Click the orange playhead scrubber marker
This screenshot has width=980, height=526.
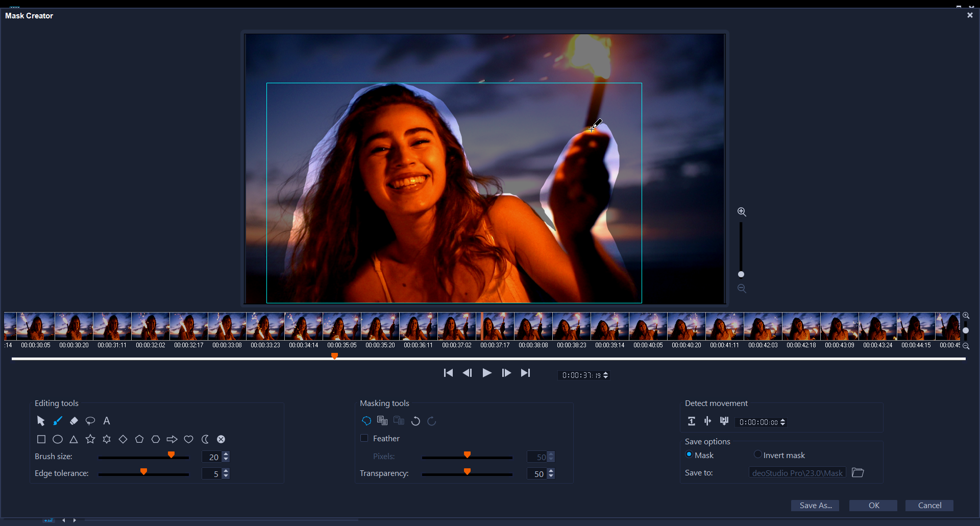pyautogui.click(x=334, y=356)
